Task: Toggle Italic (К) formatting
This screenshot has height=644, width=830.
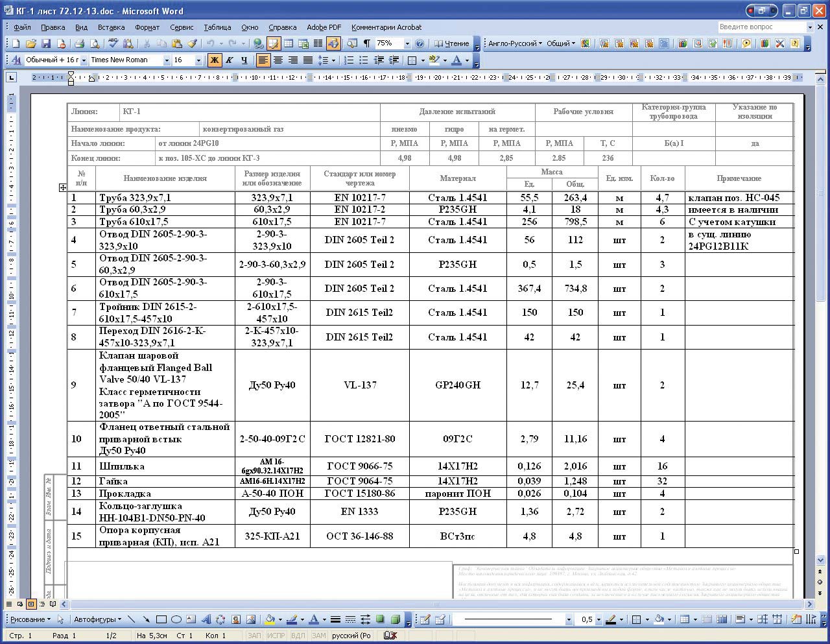Action: pos(229,60)
